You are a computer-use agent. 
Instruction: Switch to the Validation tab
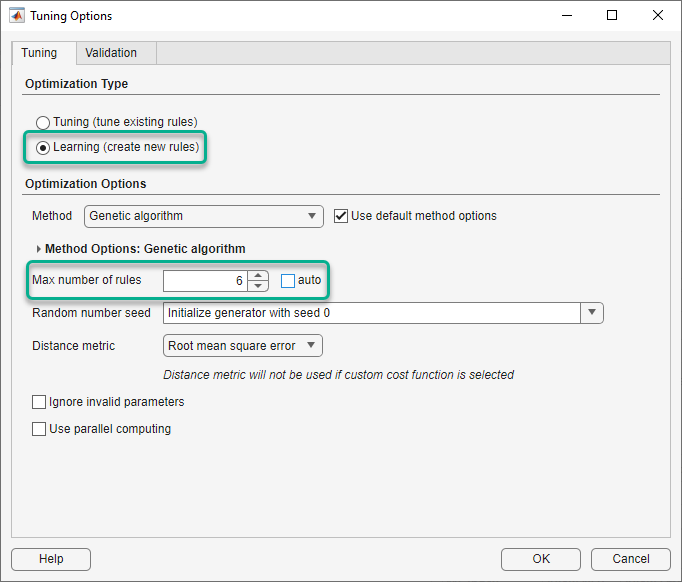coord(116,53)
